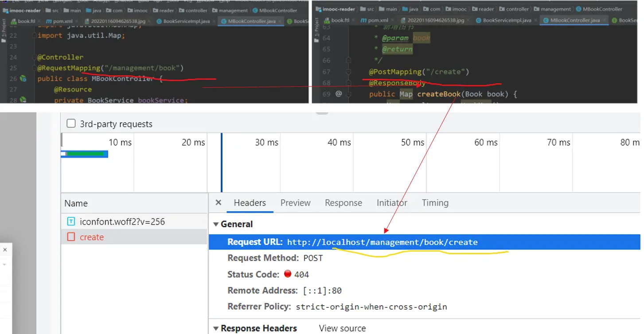Screen dimensions: 644x334
Task: Toggle the fold marker at line 69
Action: pos(349,94)
